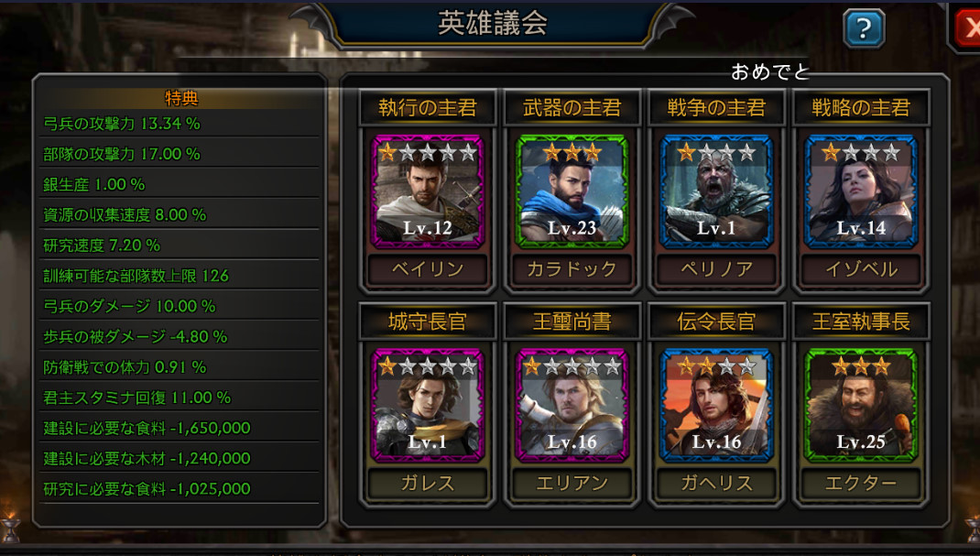
Task: Click the 武器の主君 position header
Action: [572, 107]
